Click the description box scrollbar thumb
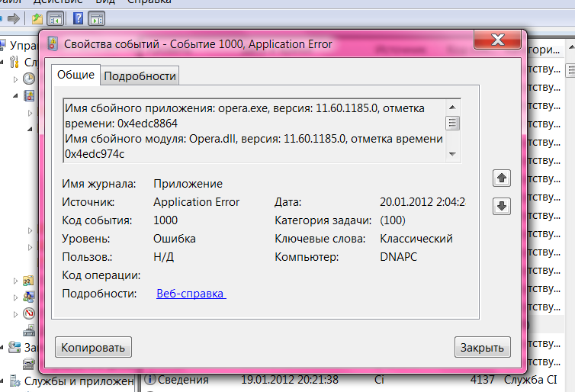This screenshot has height=392, width=575. tap(452, 124)
